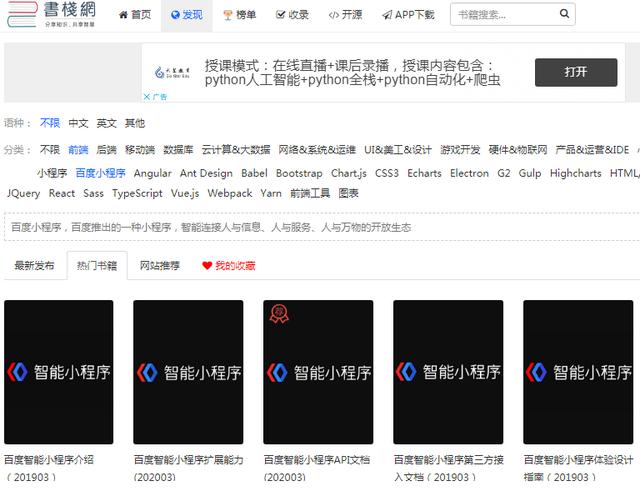
Task: Choose the 前端工具 subcategory
Action: 310,193
